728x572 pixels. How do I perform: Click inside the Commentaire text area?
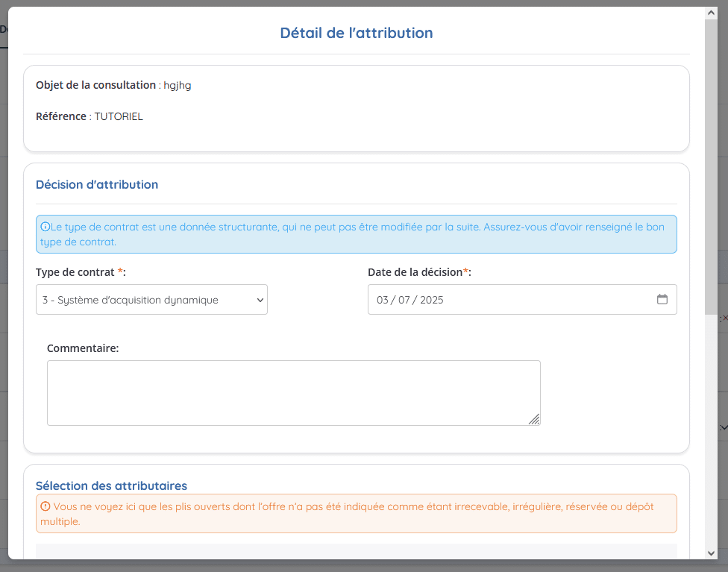click(x=293, y=393)
